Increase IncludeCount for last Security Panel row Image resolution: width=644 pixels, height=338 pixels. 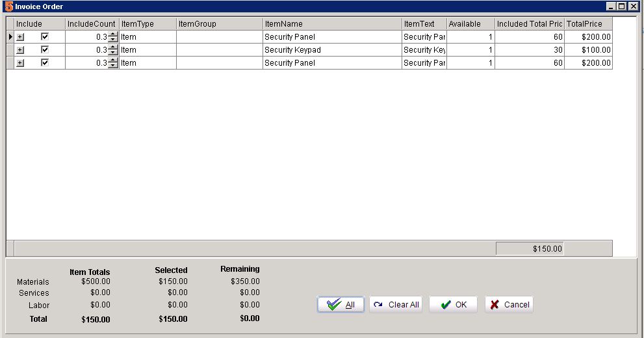(113, 60)
